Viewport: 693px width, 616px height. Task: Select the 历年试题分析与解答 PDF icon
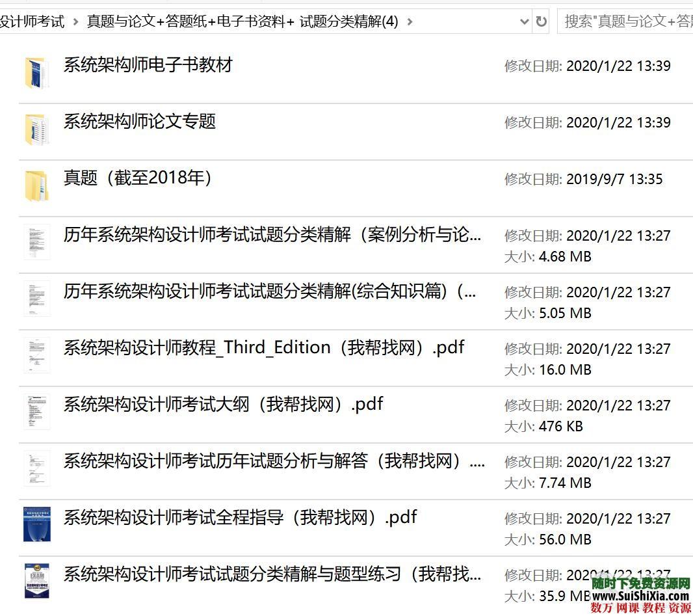point(37,468)
